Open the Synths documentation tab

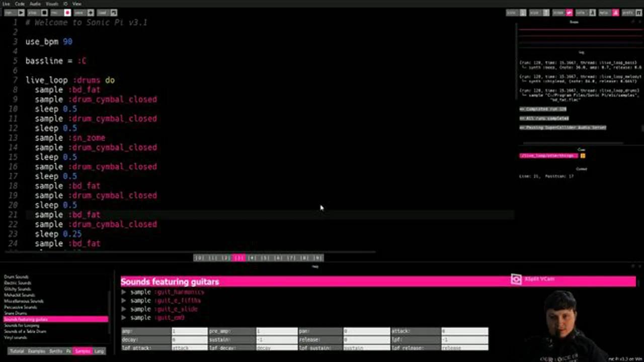point(55,351)
